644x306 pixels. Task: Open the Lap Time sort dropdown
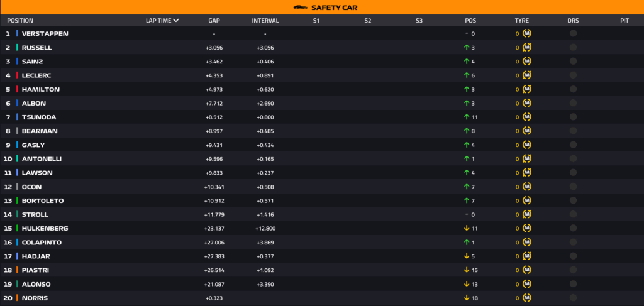[162, 21]
